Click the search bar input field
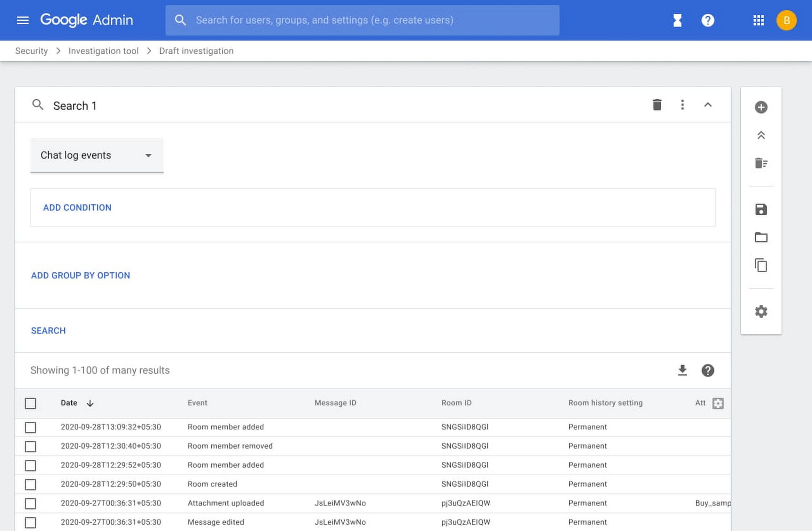812x531 pixels. tap(363, 20)
